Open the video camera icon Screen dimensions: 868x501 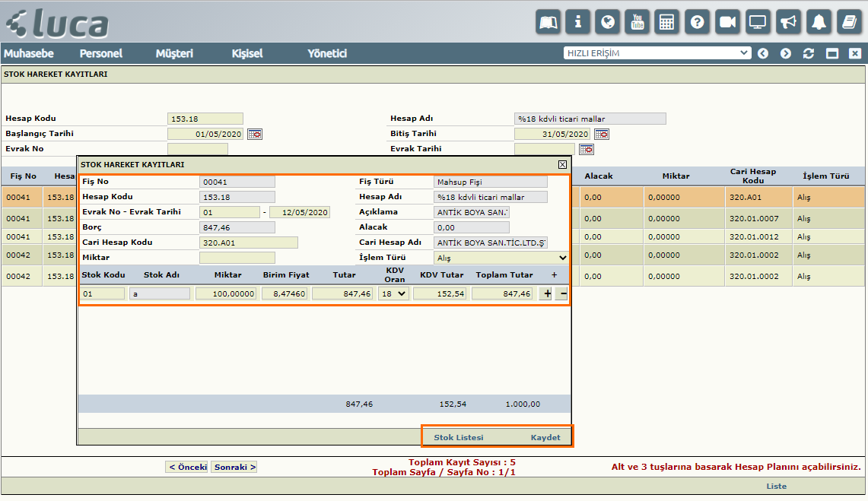click(727, 22)
